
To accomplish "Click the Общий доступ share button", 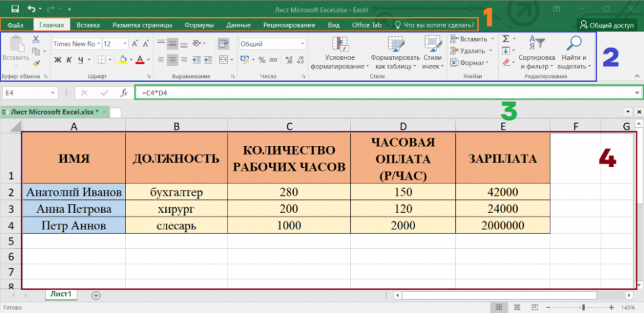I will [606, 25].
